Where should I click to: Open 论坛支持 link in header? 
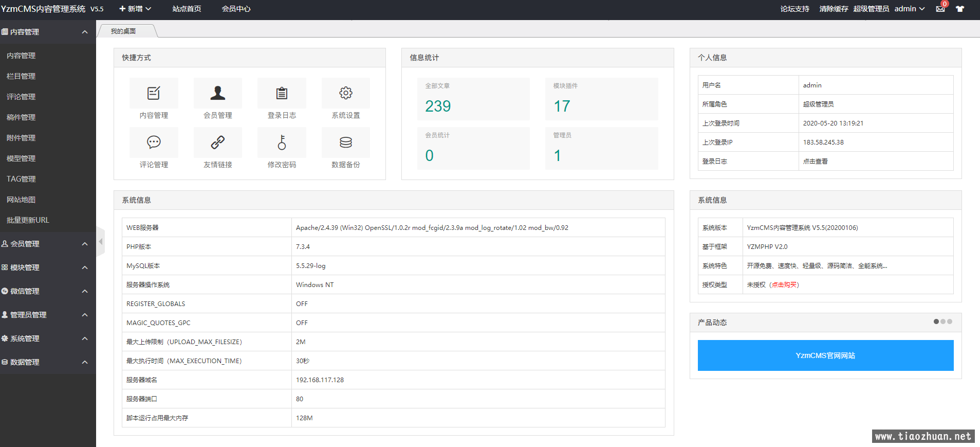tap(794, 9)
